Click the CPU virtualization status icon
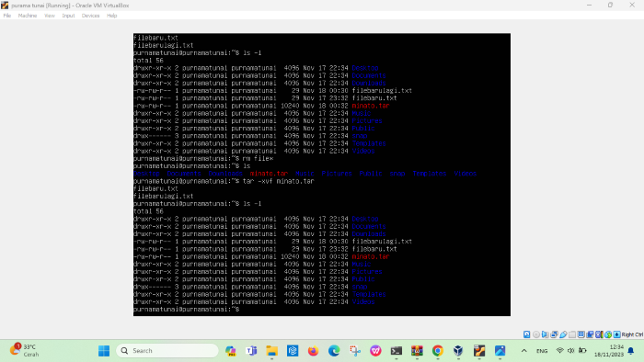The width and height of the screenshot is (644, 362). tap(599, 334)
